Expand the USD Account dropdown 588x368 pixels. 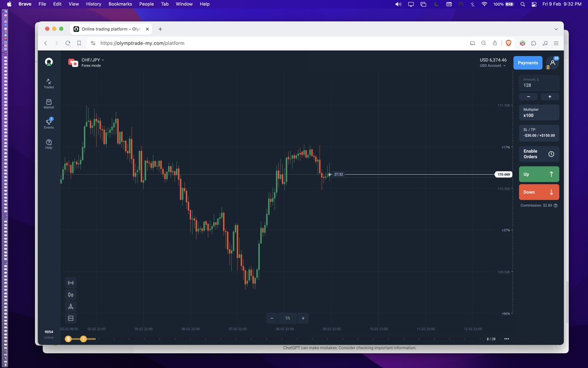tap(492, 66)
